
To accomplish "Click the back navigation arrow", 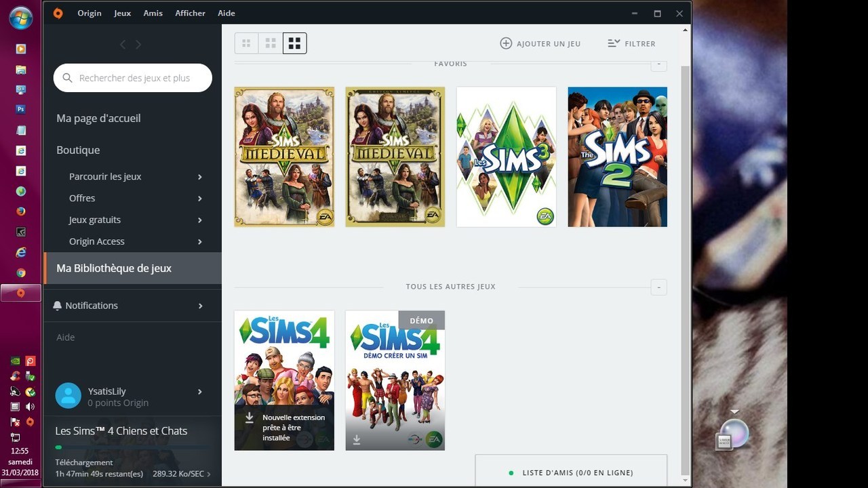I will (x=123, y=44).
